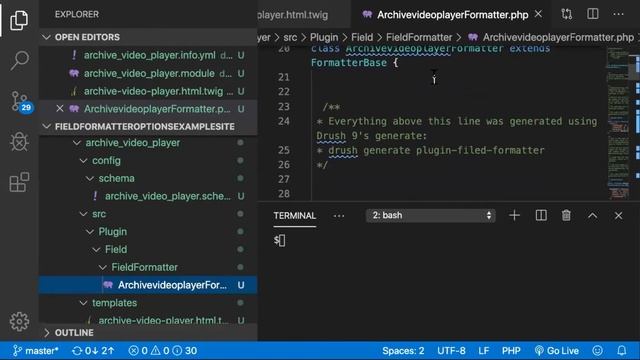Open the Explorer view in activity bar
The width and height of the screenshot is (640, 360).
tap(19, 20)
